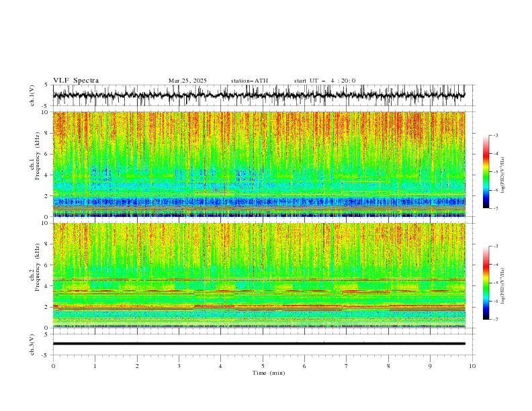The width and height of the screenshot is (532, 411).
Task: Click the ch.1(V) black waveform trace
Action: (259, 95)
